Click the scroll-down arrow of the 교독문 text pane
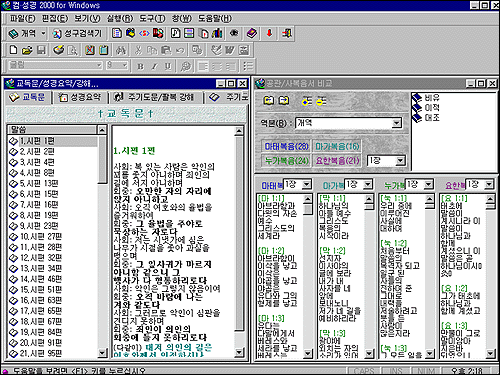The image size is (500, 375). pos(239,352)
